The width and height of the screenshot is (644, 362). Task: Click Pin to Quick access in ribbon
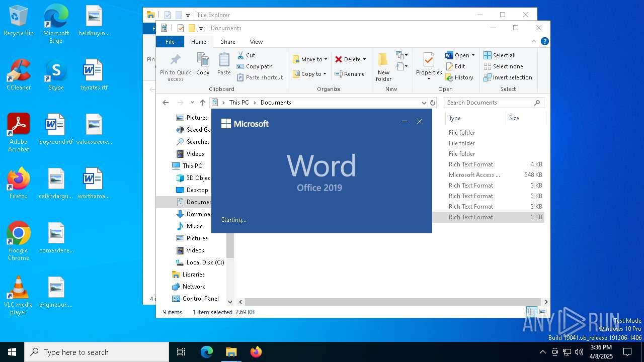(175, 67)
